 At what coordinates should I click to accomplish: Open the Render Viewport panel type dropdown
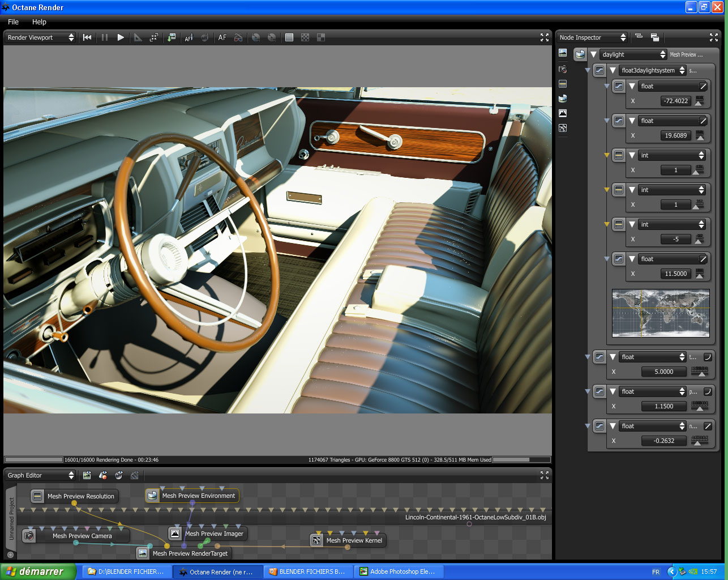click(x=40, y=37)
